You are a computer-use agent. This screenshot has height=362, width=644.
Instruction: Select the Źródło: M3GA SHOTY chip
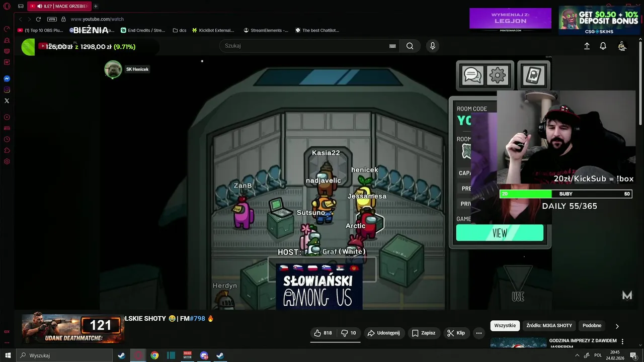549,325
